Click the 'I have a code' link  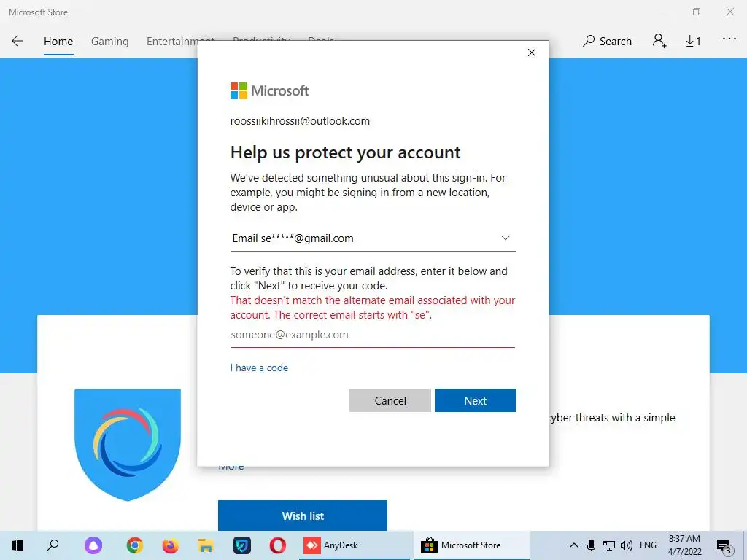(259, 367)
